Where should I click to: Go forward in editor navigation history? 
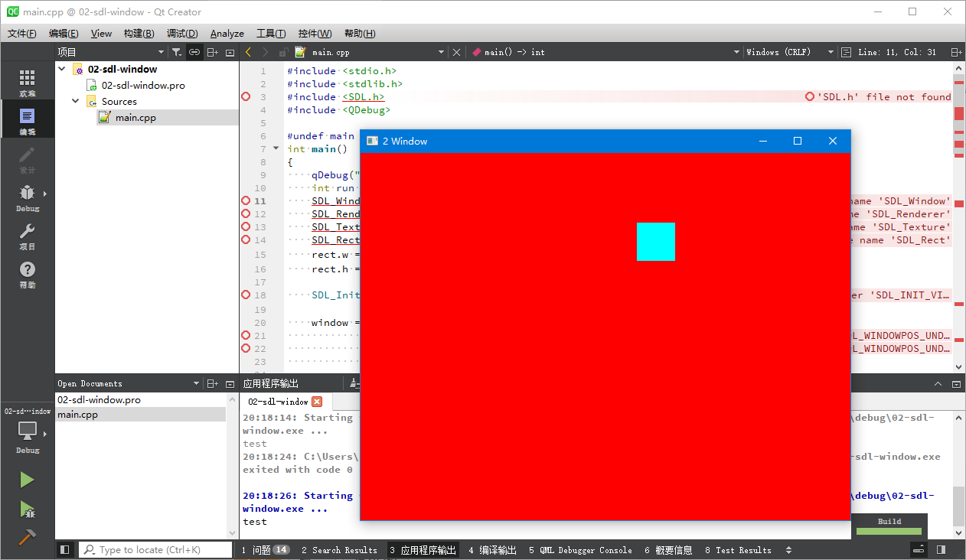coord(265,52)
